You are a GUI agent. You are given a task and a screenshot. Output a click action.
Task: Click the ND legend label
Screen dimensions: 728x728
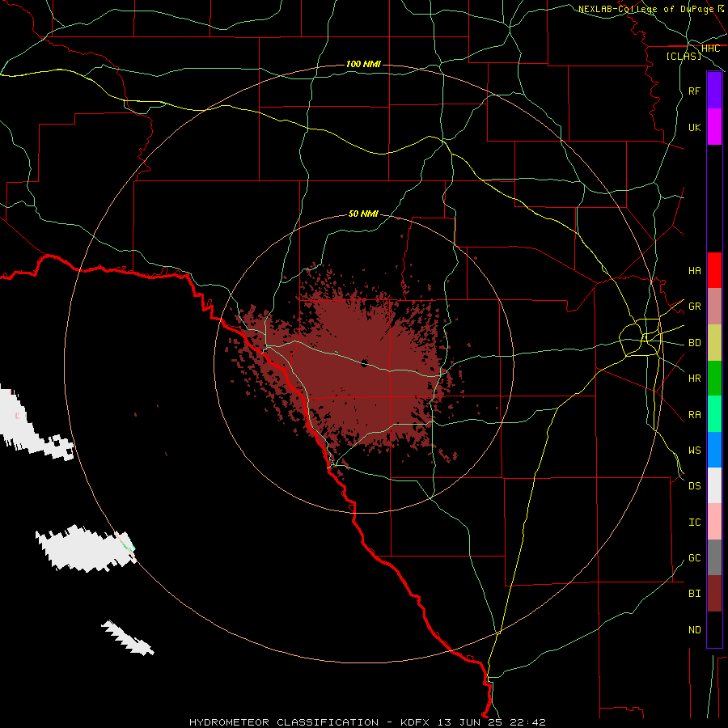click(694, 630)
